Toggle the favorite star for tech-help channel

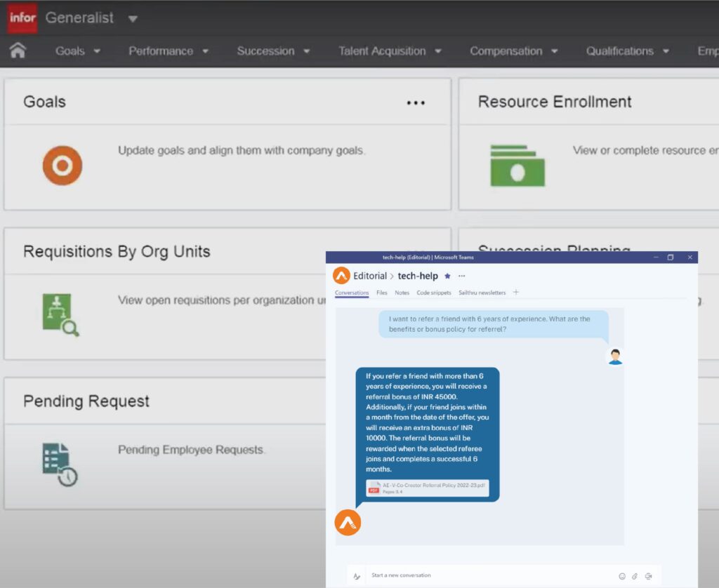[x=447, y=276]
